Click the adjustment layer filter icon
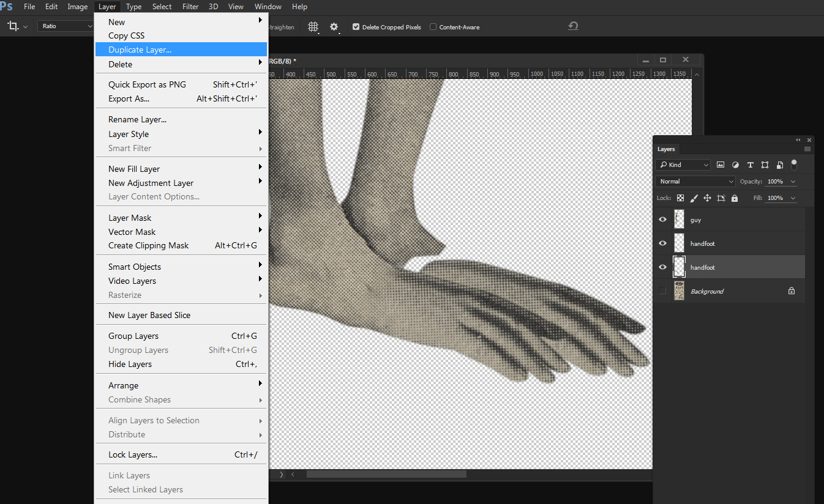 click(735, 165)
